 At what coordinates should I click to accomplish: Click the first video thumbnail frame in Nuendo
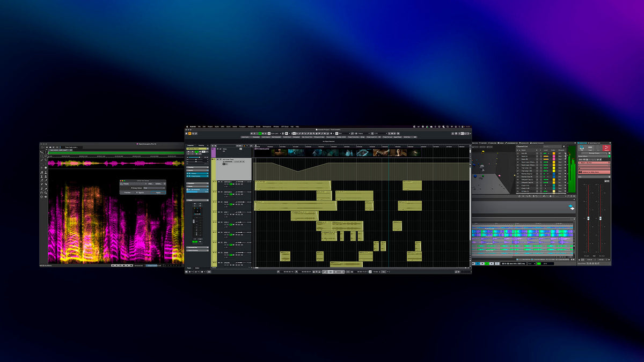click(x=280, y=152)
